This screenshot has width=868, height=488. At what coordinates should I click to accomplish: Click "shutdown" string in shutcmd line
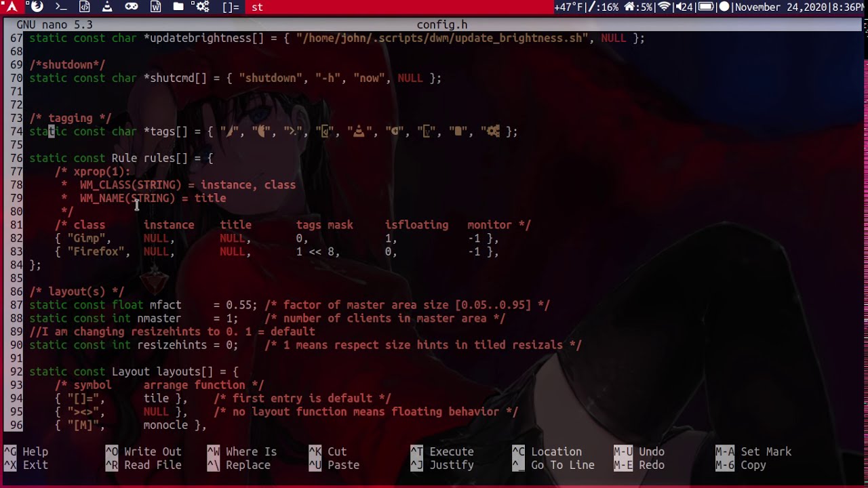(271, 79)
